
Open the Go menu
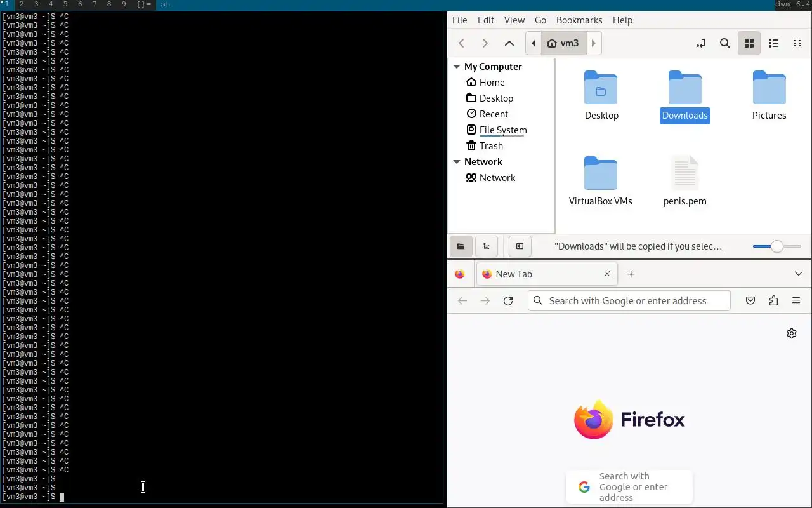540,20
